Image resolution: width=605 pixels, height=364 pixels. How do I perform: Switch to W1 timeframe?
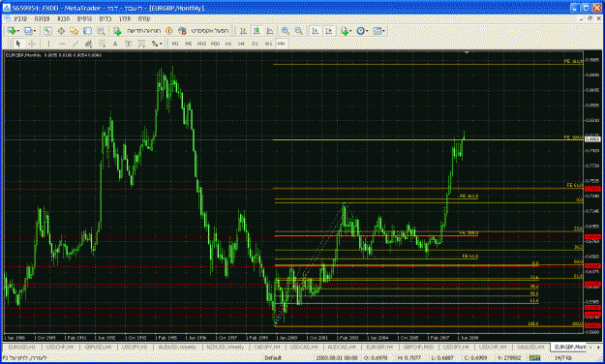click(x=268, y=44)
